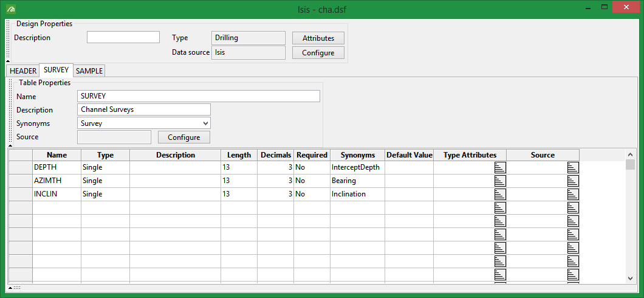Click the table Name field containing SURVEY
This screenshot has height=298, width=644.
(199, 96)
